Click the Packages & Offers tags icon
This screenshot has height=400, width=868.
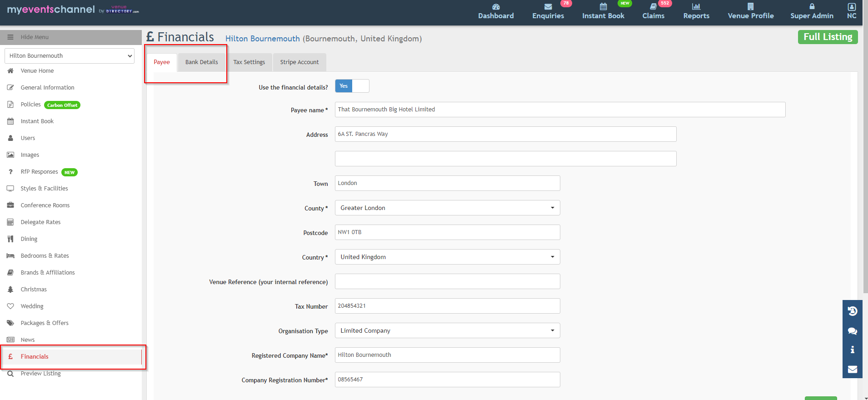point(10,323)
